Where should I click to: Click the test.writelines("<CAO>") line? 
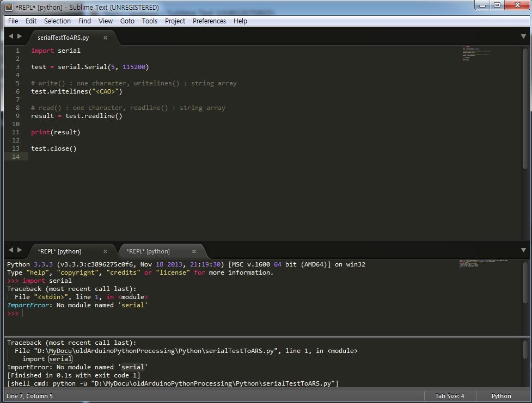click(77, 91)
